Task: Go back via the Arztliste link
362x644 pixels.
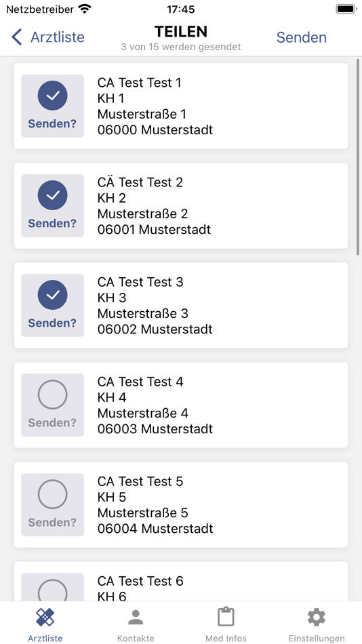Action: tap(58, 37)
